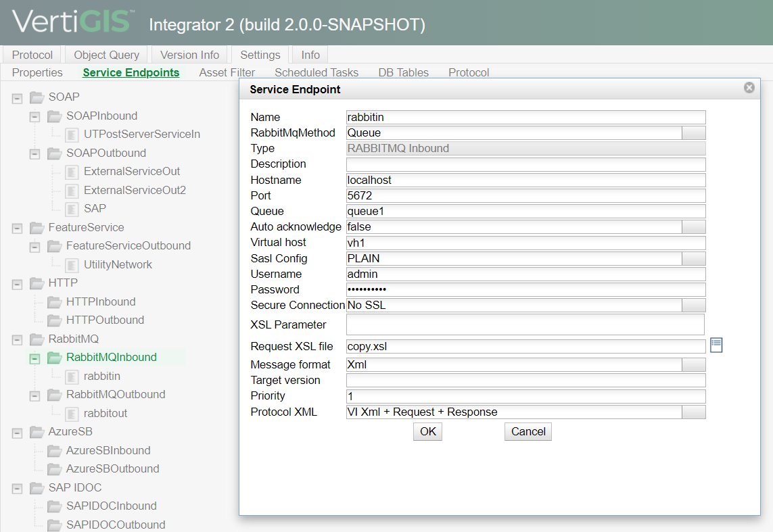The height and width of the screenshot is (532, 773).
Task: Click the FeatureServiceOutbound folder icon
Action: (55, 246)
